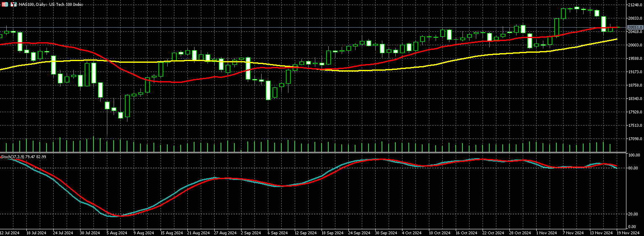Select the NAS100 Daily chart title

click(x=51, y=4)
